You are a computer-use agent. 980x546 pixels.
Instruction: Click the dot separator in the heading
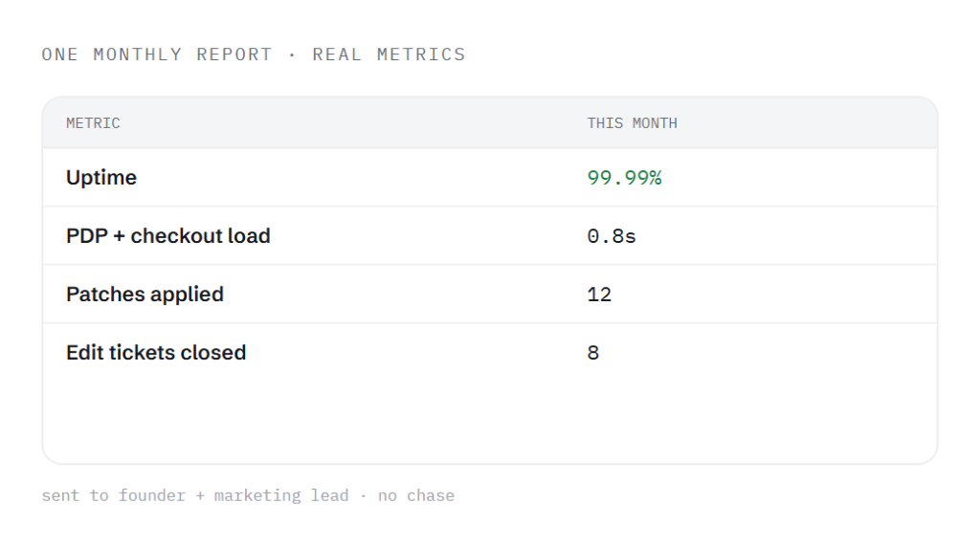(292, 55)
